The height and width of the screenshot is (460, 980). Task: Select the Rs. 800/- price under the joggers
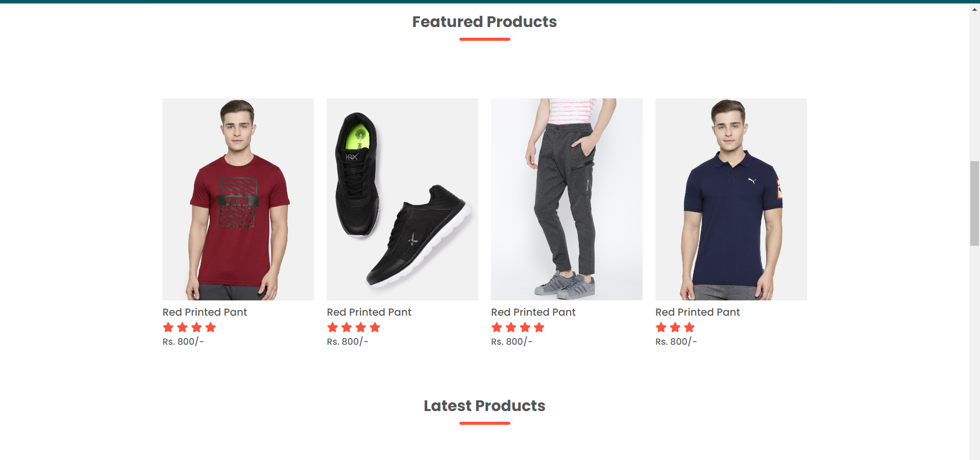[x=511, y=342]
